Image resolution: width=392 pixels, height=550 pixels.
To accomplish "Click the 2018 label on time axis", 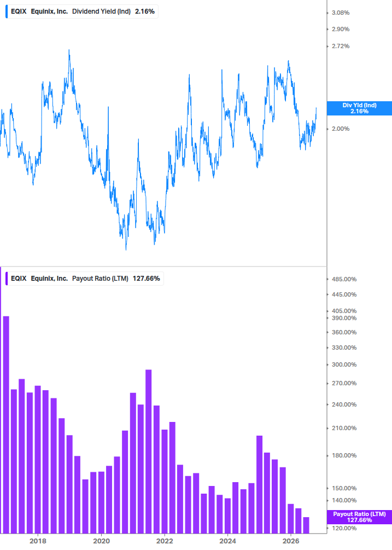I will tap(38, 541).
